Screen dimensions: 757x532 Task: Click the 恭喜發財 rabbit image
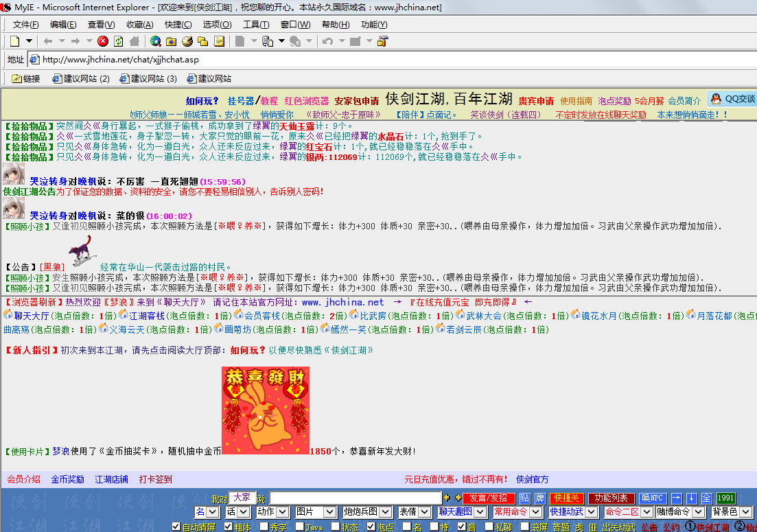(266, 410)
